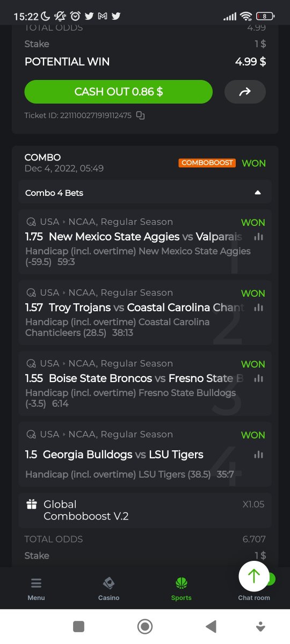
Task: Open the Chat room tab
Action: point(254,597)
